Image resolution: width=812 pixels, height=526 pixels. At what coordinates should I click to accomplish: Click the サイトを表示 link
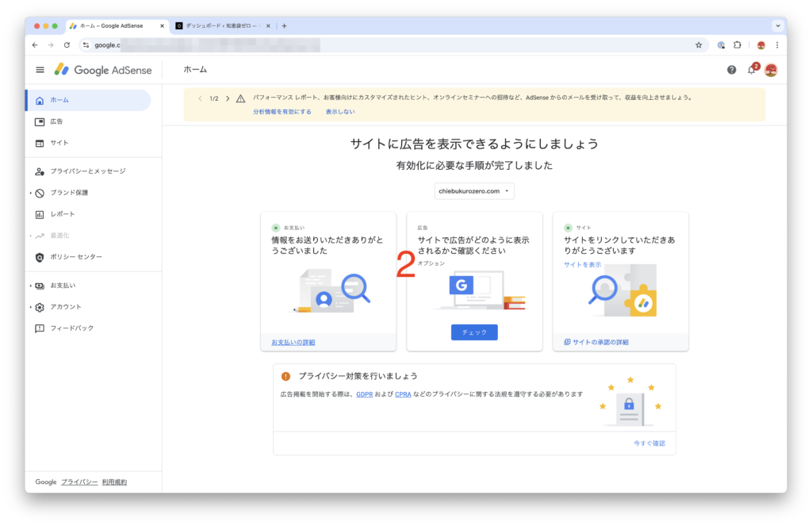(583, 265)
